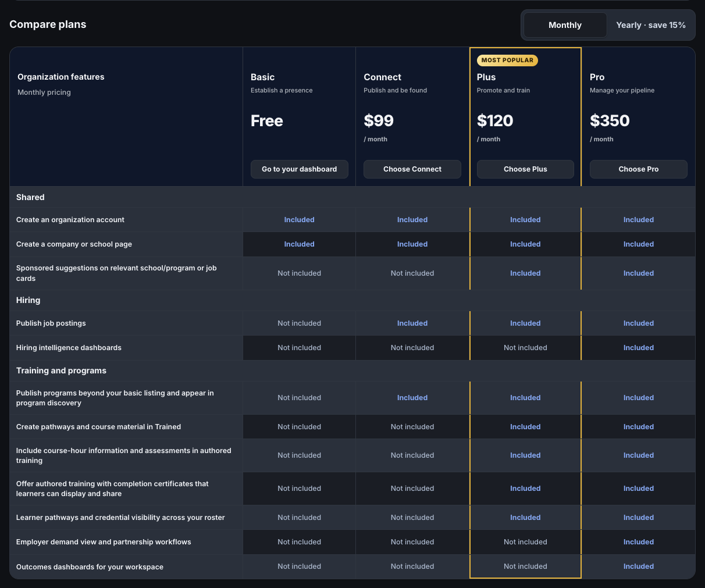Click 'Manage your pipeline' tagline
The image size is (705, 588).
pyautogui.click(x=622, y=90)
